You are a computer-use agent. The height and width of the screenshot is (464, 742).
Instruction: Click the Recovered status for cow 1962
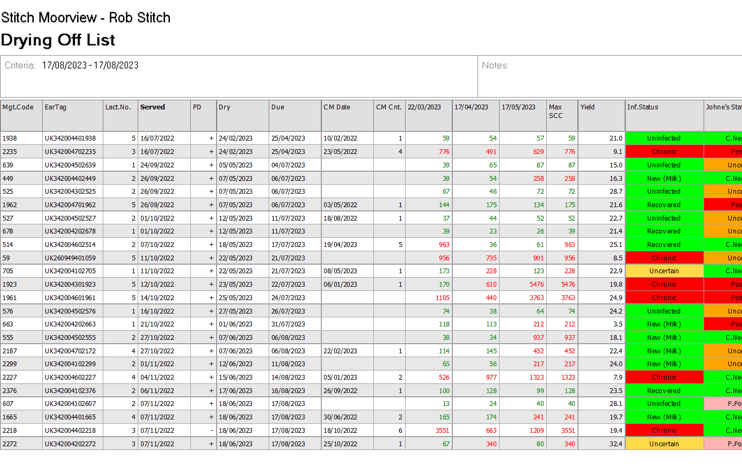pyautogui.click(x=663, y=205)
